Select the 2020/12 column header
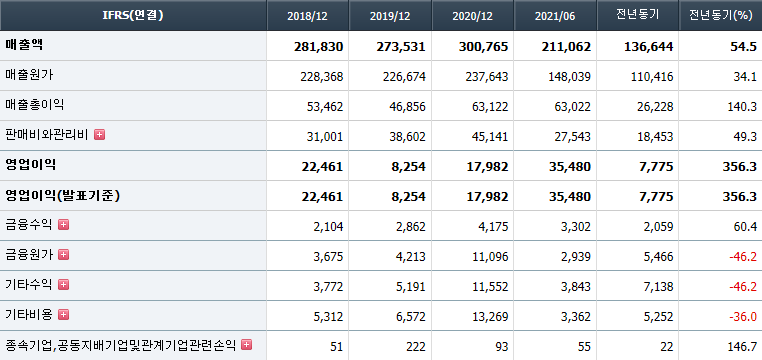This screenshot has height=360, width=762. (x=473, y=16)
